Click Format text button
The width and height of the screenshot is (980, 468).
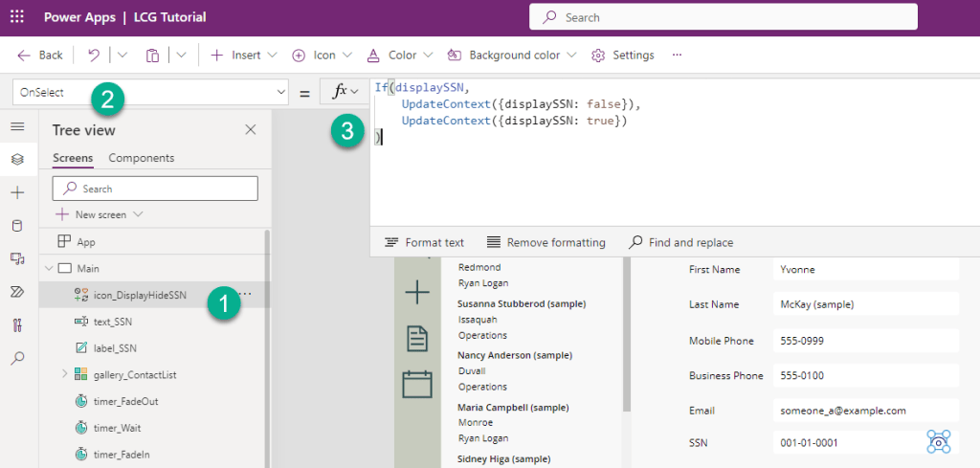click(424, 242)
